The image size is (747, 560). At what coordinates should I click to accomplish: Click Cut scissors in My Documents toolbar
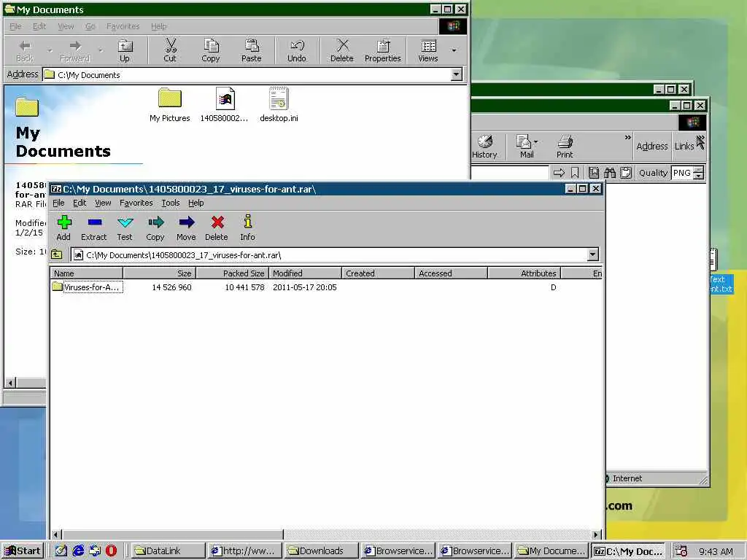coord(170,50)
